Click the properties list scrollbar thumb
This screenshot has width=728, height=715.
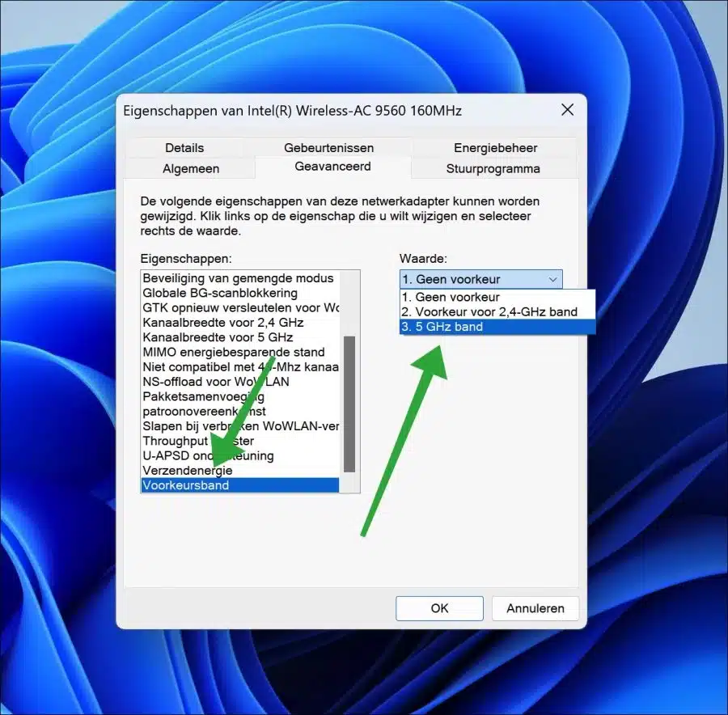[349, 404]
